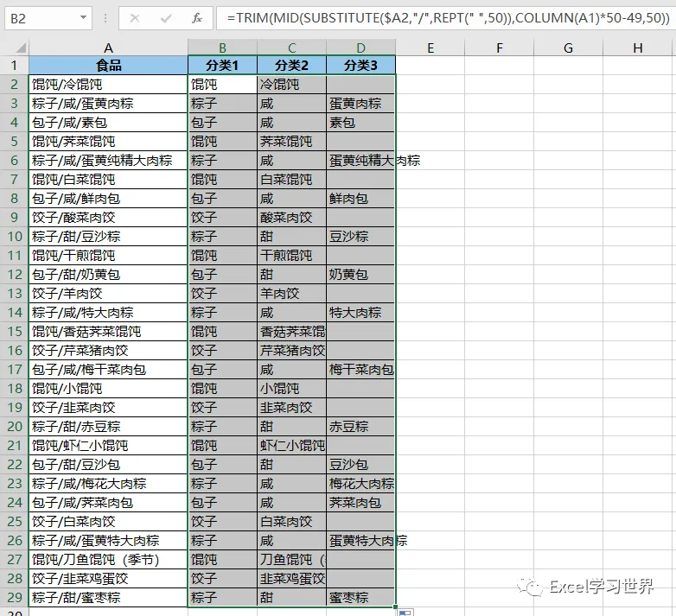Click the Name Box showing B2
676x616 pixels.
(x=48, y=18)
